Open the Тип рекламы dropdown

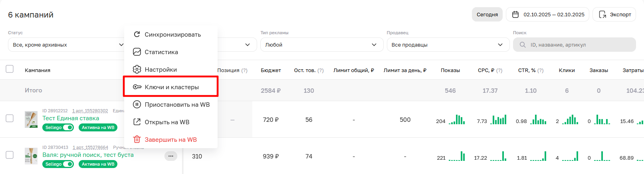321,45
